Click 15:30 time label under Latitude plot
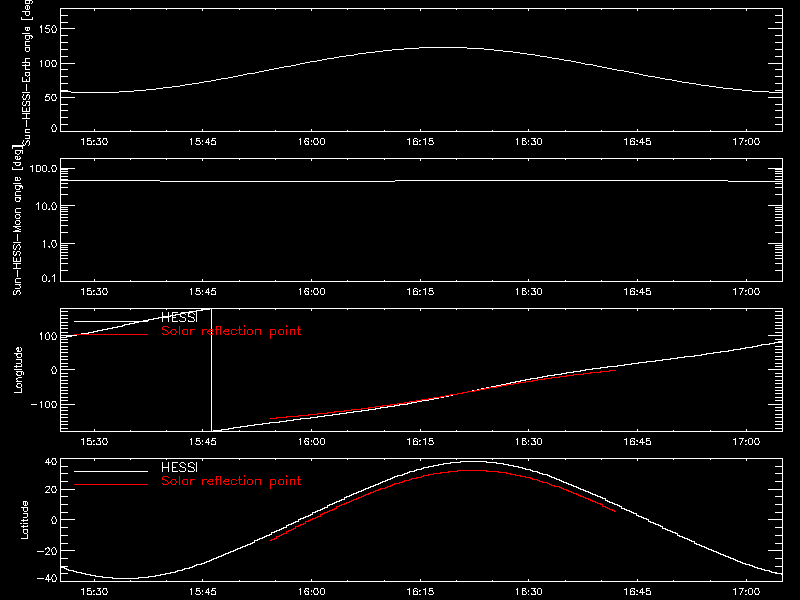Screen dimensions: 800x600 [94, 592]
